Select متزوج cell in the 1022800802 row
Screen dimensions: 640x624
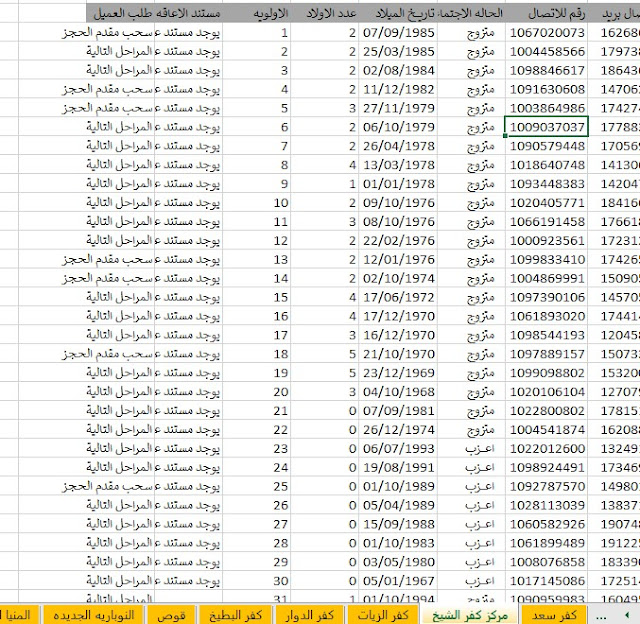click(x=471, y=411)
